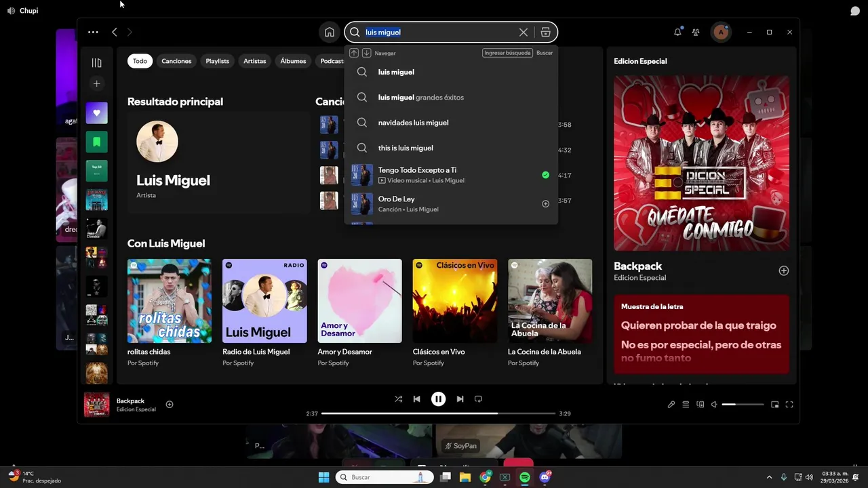
Task: Adjust the volume slider
Action: (743, 405)
